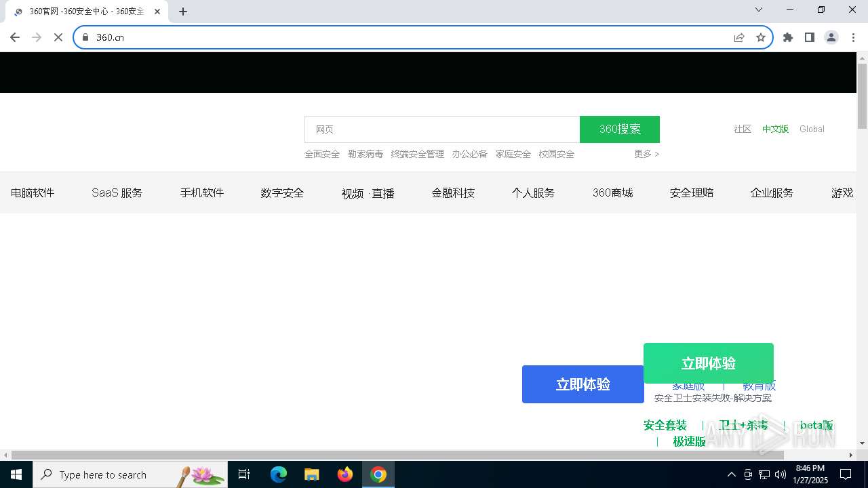The image size is (868, 488).
Task: Expand the 更多 > link
Action: point(647,154)
